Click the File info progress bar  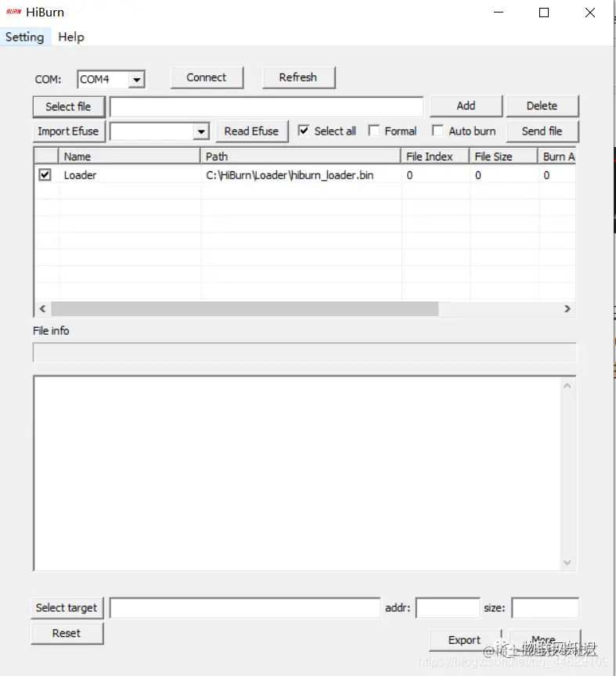(x=304, y=353)
